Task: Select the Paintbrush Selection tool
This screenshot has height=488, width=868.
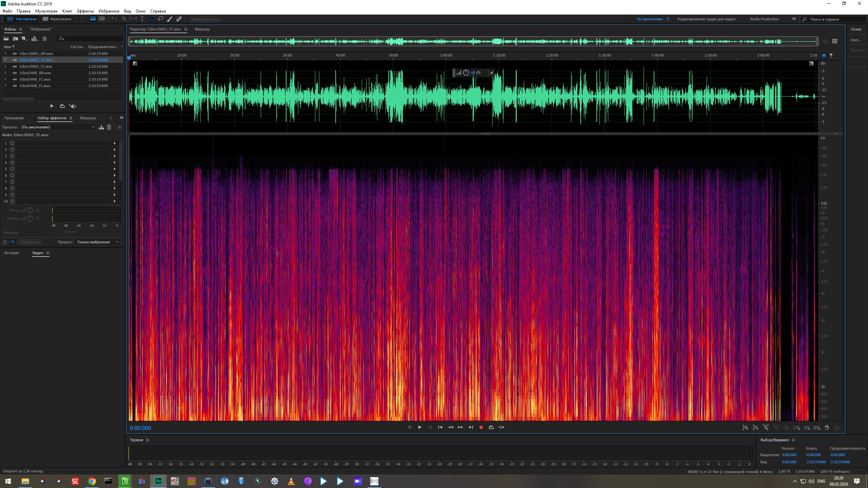Action: (170, 19)
